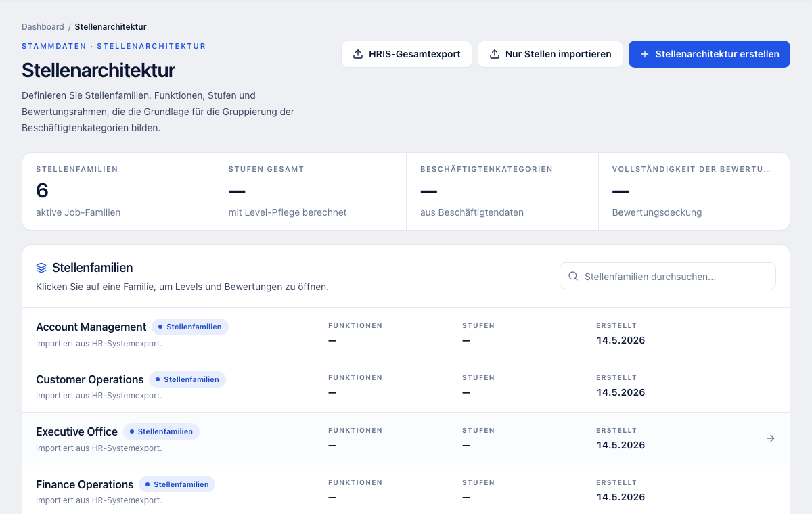Click the Stellenfamilien badge on Account Management
This screenshot has width=812, height=514.
(190, 327)
